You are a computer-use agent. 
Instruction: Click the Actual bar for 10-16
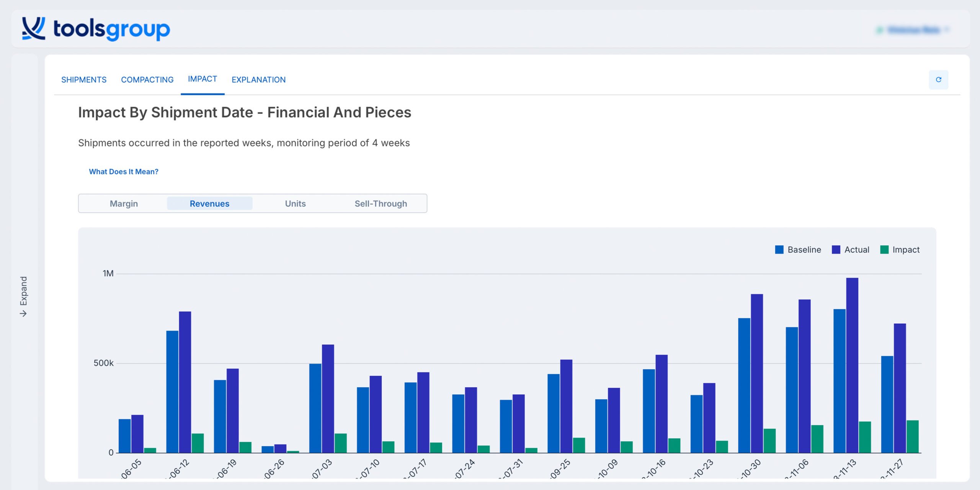661,404
